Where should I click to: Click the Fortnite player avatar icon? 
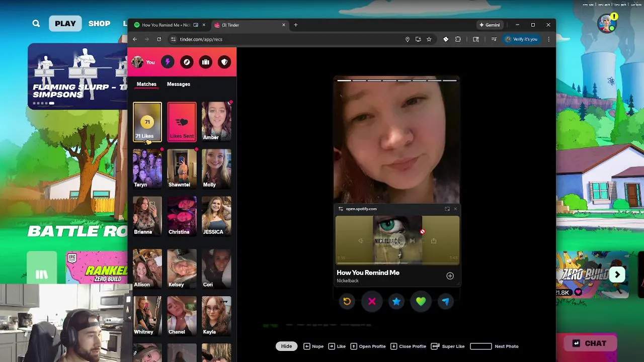pos(607,23)
